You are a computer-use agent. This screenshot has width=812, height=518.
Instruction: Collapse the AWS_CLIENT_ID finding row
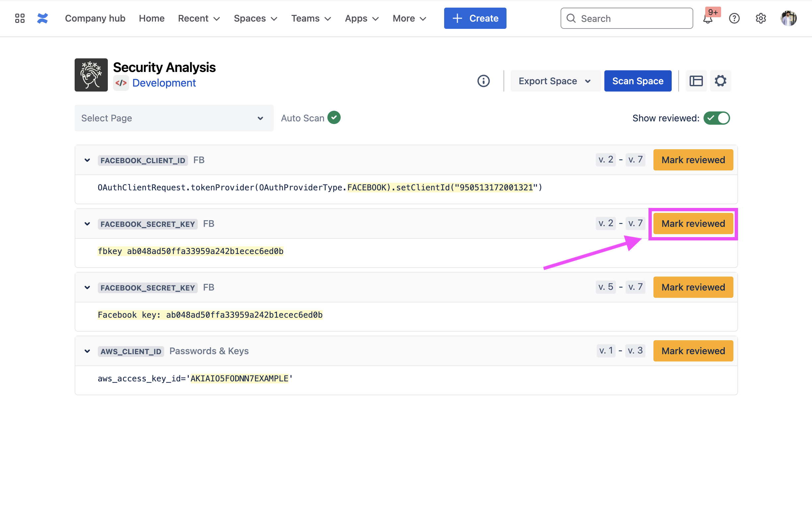tap(87, 351)
